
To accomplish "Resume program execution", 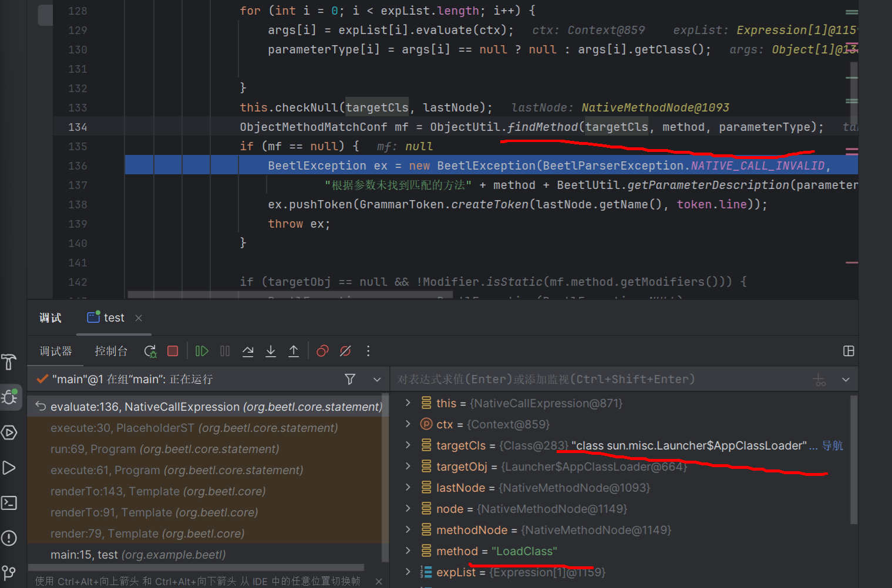I will coord(201,351).
